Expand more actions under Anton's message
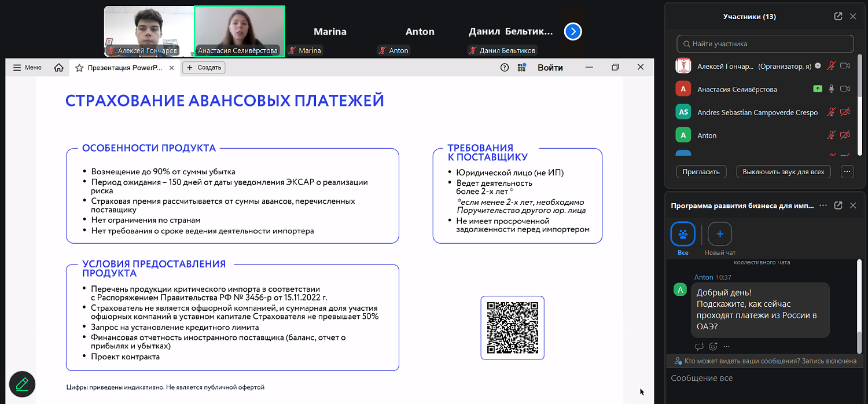 click(727, 346)
